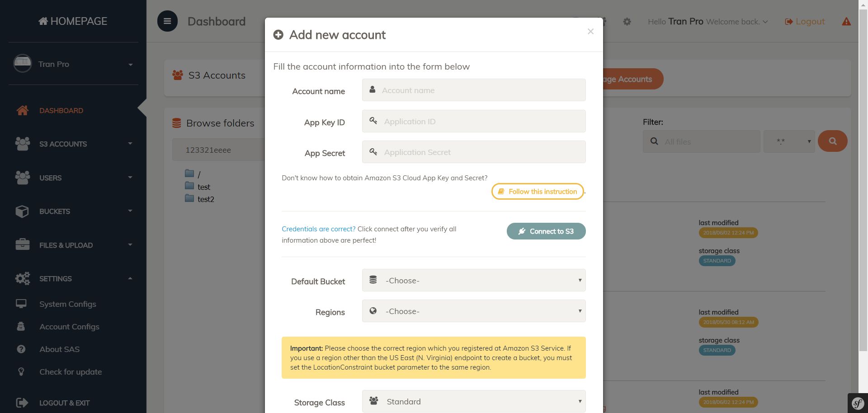Click the Dashboard home icon in sidebar

coord(22,110)
